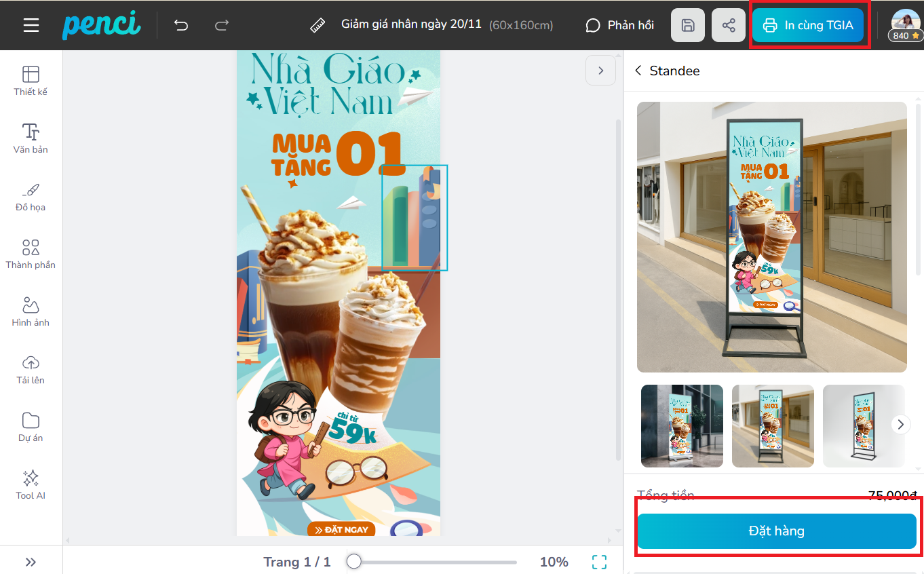This screenshot has height=574, width=924.
Task: Open the ruler size icon
Action: pos(317,26)
